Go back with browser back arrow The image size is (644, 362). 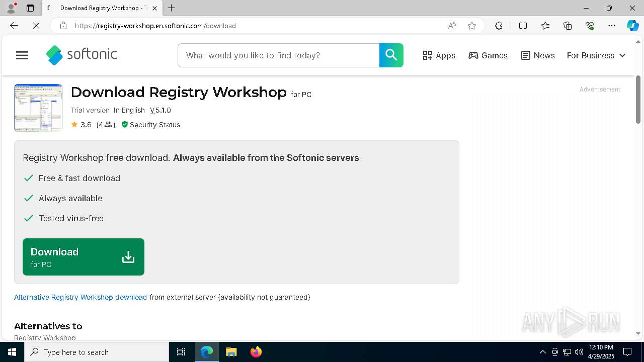[x=14, y=26]
